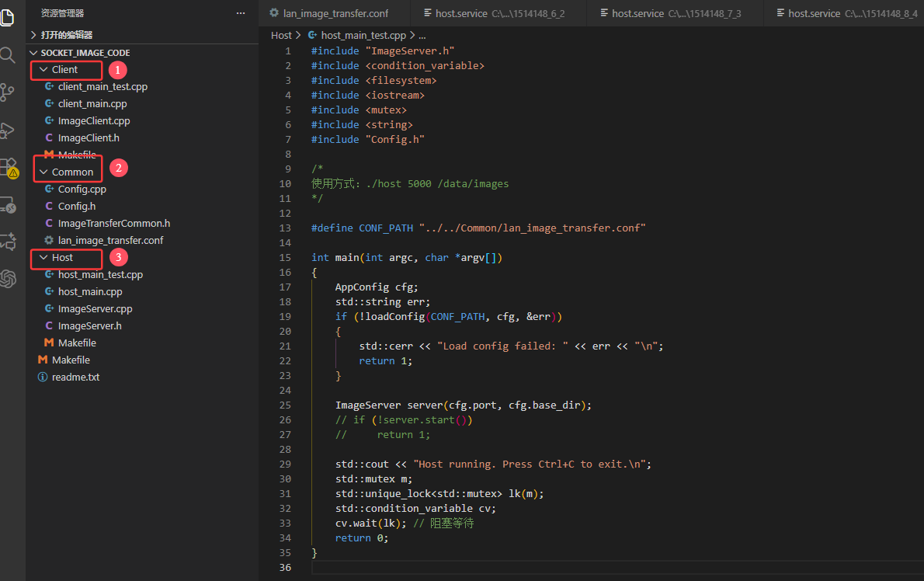Screen dimensions: 924x581
Task: Click the M icon of root Makefile
Action: [x=43, y=360]
